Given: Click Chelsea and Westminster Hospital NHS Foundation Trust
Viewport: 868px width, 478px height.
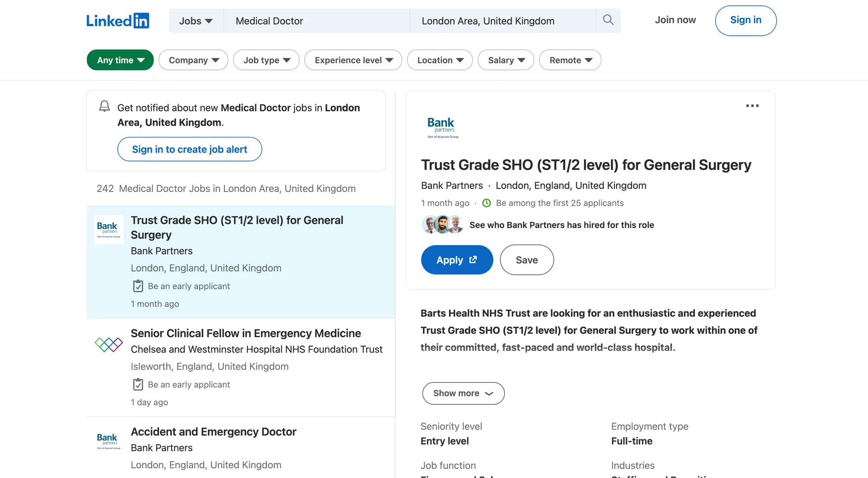Looking at the screenshot, I should point(257,349).
